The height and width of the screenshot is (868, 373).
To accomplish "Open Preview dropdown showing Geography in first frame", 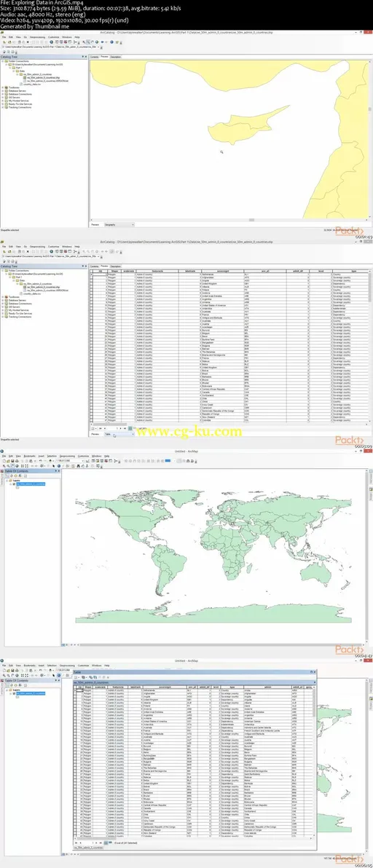I will (x=119, y=225).
